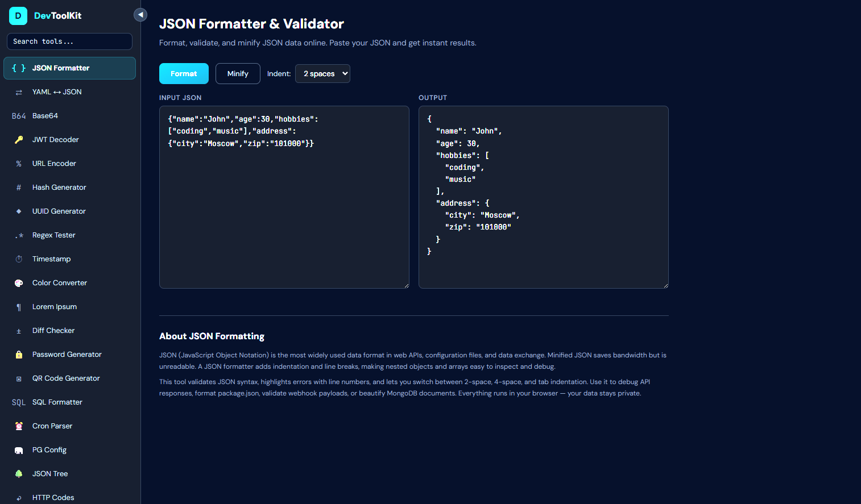Open the Regex Tester

[53, 235]
